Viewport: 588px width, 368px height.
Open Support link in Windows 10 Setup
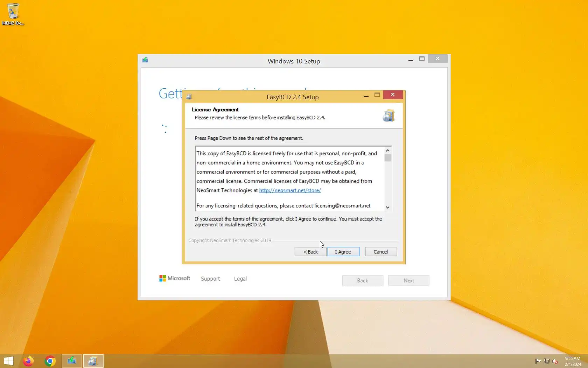click(210, 279)
